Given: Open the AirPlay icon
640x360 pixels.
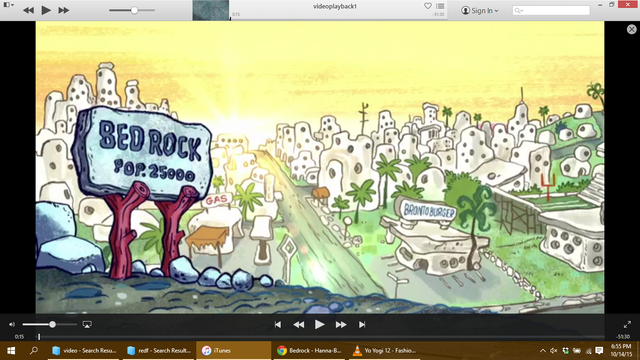Looking at the screenshot, I should pos(87,324).
